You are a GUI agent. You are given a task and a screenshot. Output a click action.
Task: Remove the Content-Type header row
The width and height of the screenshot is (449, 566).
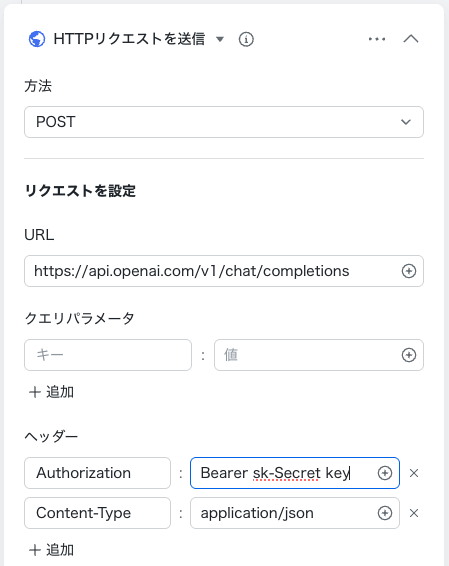[414, 513]
